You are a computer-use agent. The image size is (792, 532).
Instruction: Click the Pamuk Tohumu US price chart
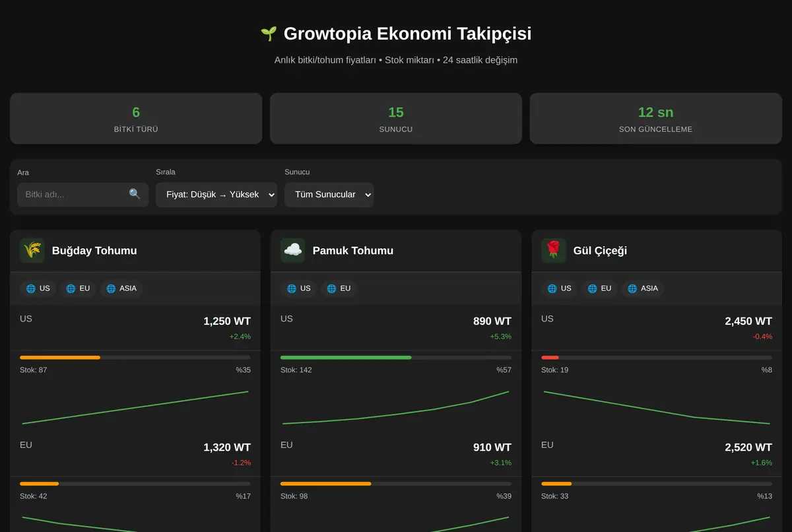(x=396, y=407)
